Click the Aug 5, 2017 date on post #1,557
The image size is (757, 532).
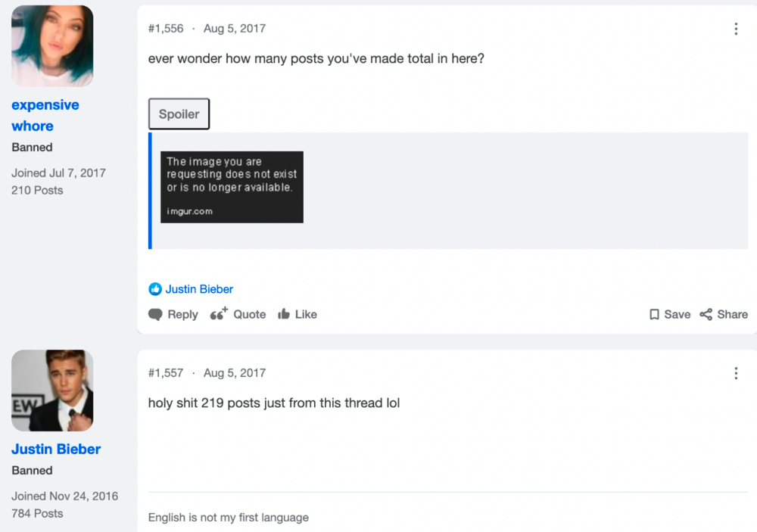pos(235,373)
